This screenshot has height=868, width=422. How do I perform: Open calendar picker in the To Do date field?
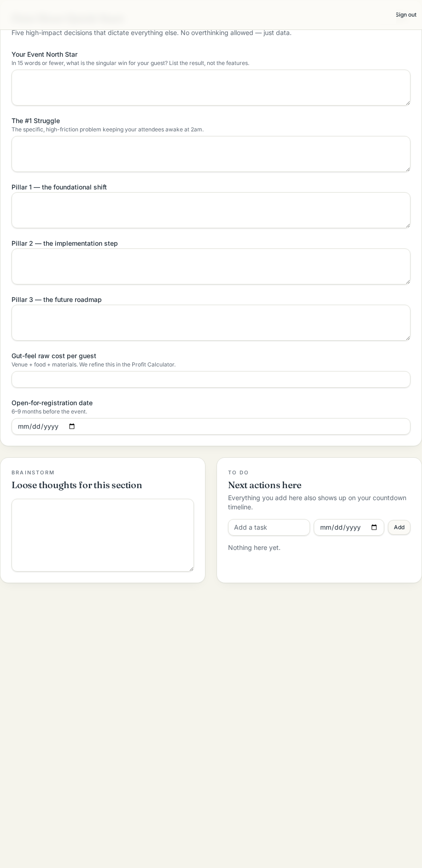point(374,527)
